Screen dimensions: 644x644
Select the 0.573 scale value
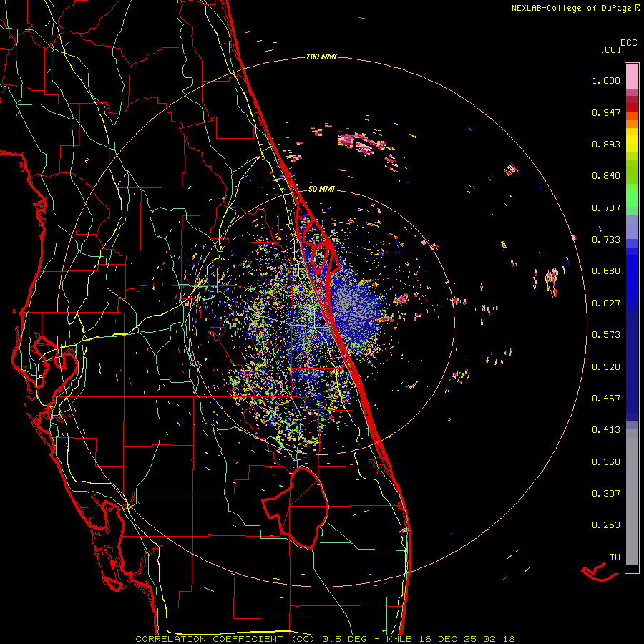coord(606,335)
